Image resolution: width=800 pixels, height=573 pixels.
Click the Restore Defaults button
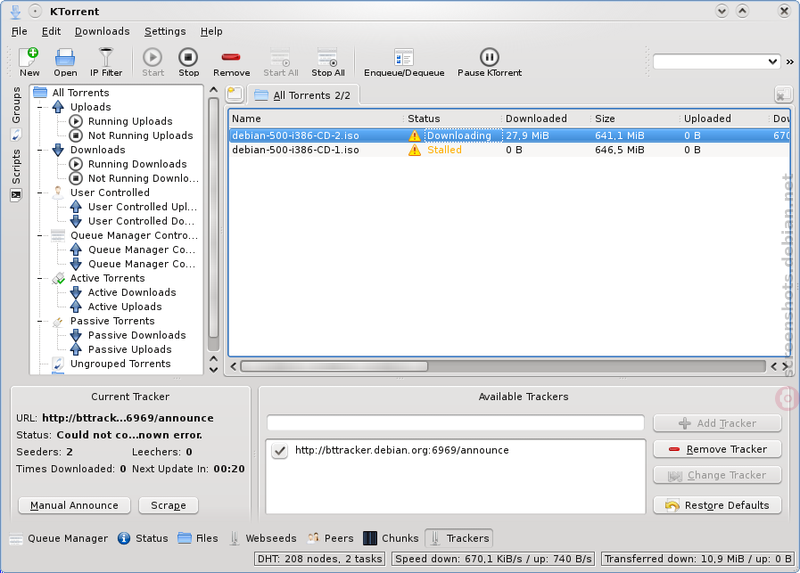[717, 506]
